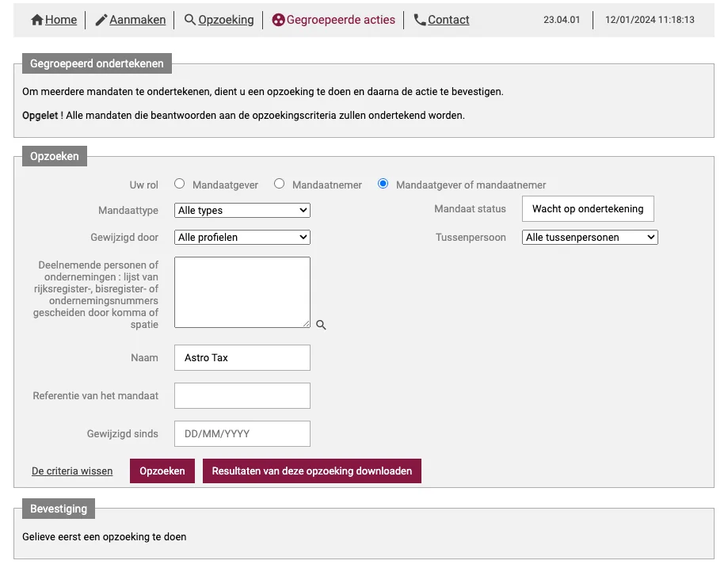Click the magnifier icon beside participants textarea
The height and width of the screenshot is (568, 728).
click(321, 325)
